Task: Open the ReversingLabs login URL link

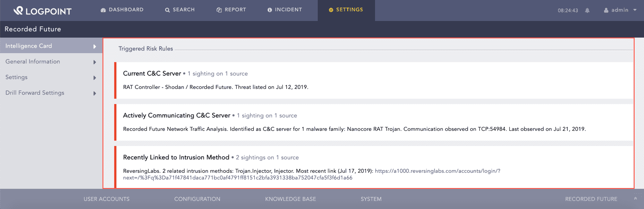Action: [437, 171]
